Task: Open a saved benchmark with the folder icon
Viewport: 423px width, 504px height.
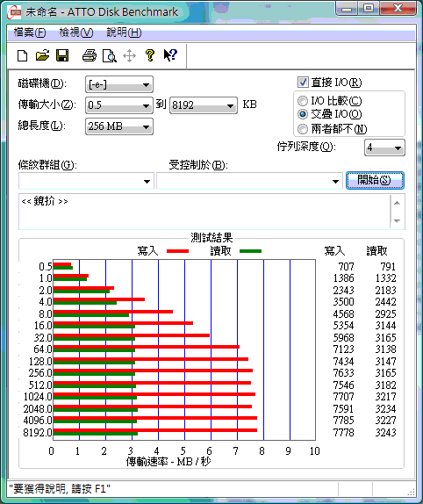Action: 42,55
